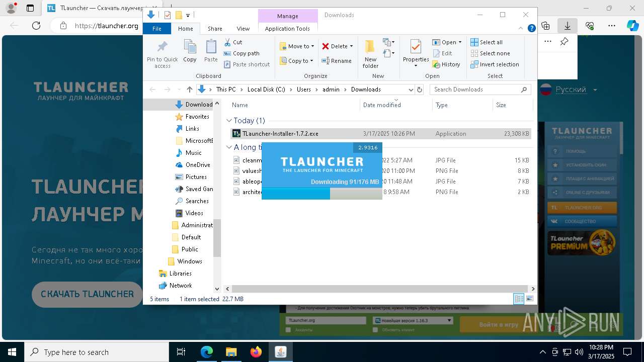The height and width of the screenshot is (362, 644).
Task: Tick the Аккаунты checkbox on webpage
Action: point(288,330)
